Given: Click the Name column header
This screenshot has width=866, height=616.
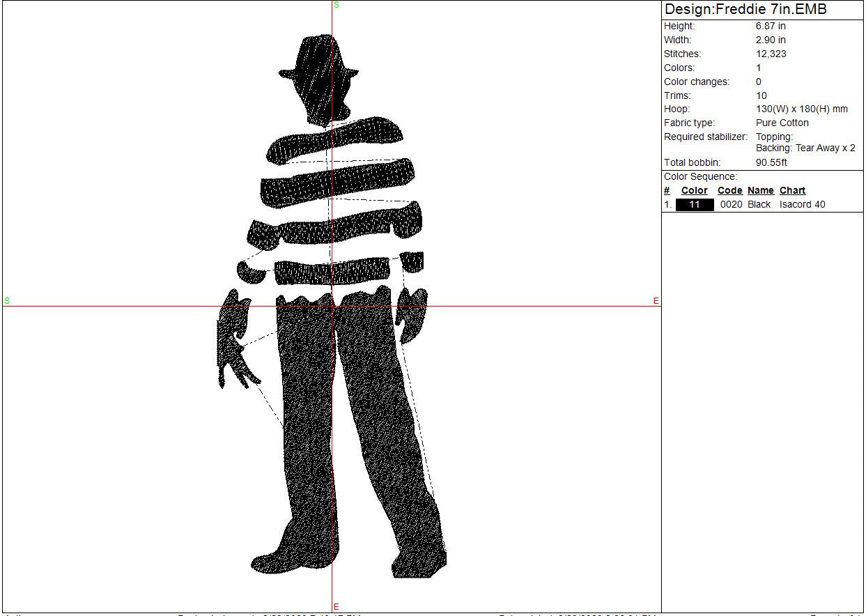Looking at the screenshot, I should pyautogui.click(x=760, y=190).
